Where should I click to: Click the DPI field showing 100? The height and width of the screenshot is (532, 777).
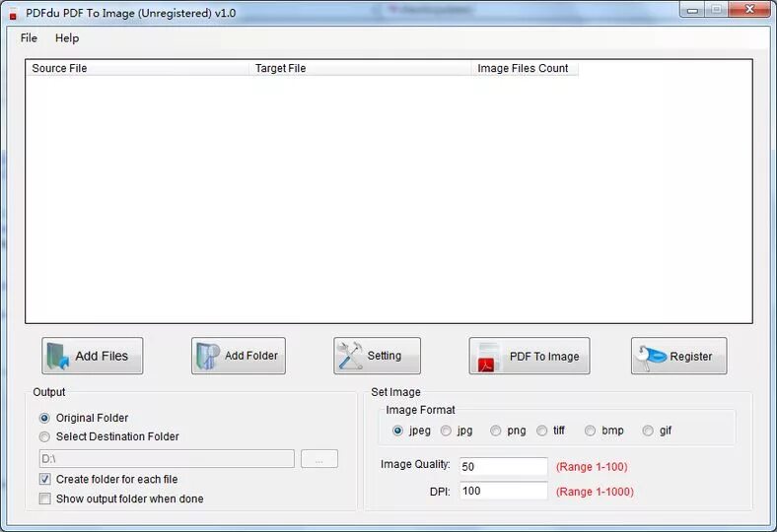tap(504, 491)
